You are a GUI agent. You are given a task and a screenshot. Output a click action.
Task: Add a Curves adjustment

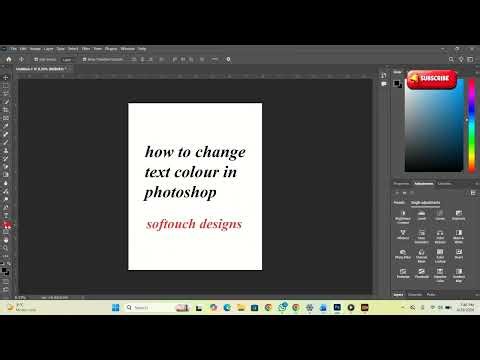[x=440, y=215]
